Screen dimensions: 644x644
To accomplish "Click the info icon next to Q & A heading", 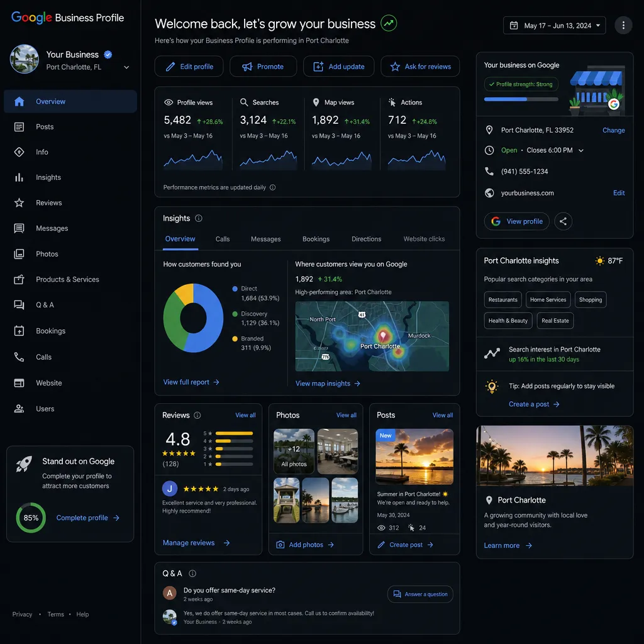I will pyautogui.click(x=192, y=574).
